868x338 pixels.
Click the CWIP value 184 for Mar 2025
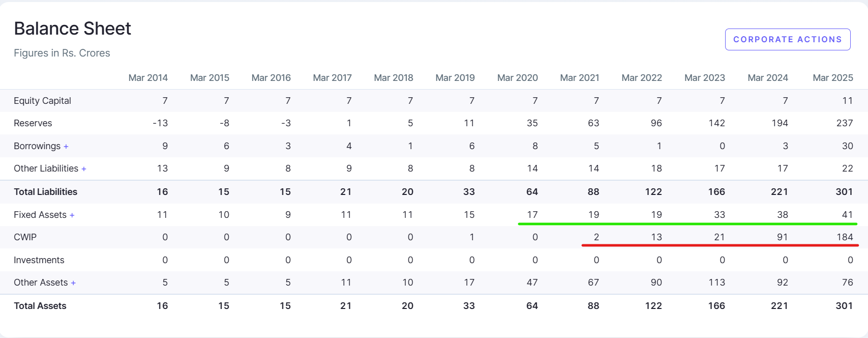[845, 237]
